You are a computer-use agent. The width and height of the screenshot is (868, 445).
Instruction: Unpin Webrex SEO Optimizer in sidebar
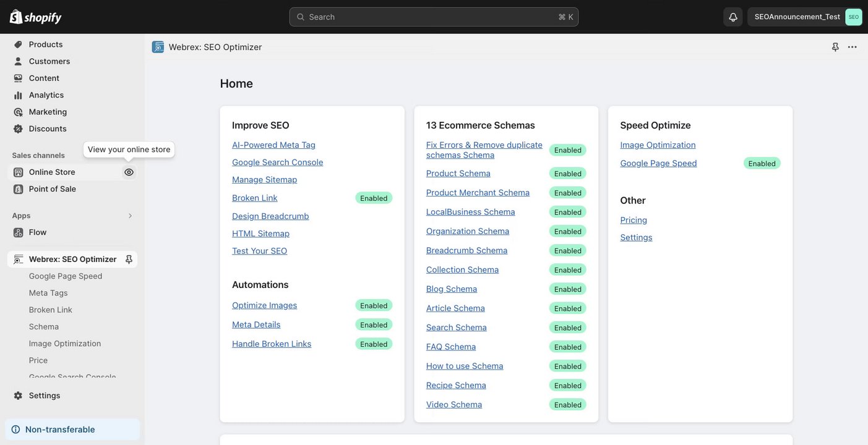pyautogui.click(x=129, y=260)
